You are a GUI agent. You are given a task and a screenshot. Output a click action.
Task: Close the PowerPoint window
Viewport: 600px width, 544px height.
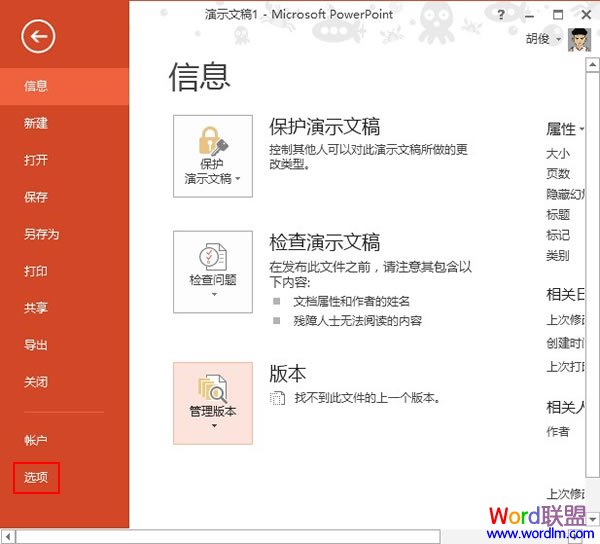[x=586, y=15]
